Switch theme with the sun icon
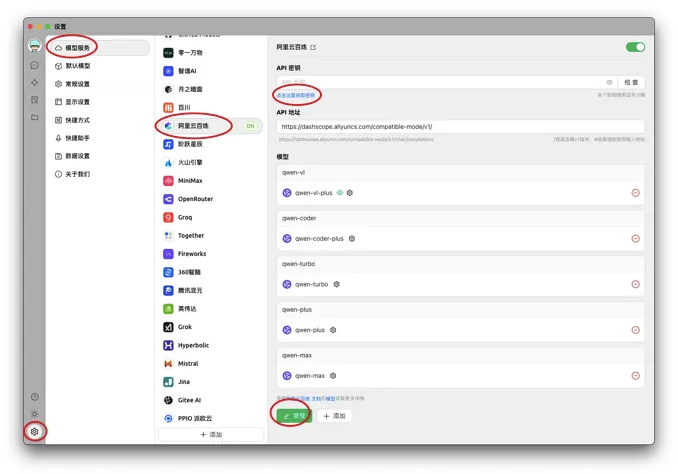 pyautogui.click(x=35, y=414)
